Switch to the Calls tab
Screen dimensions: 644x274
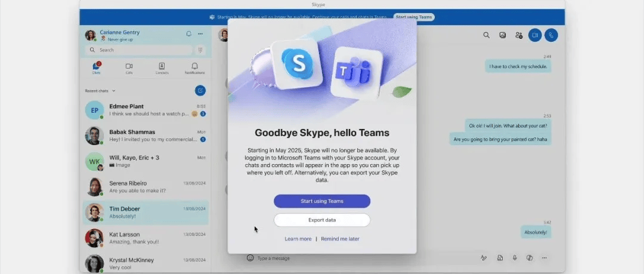[x=129, y=68]
